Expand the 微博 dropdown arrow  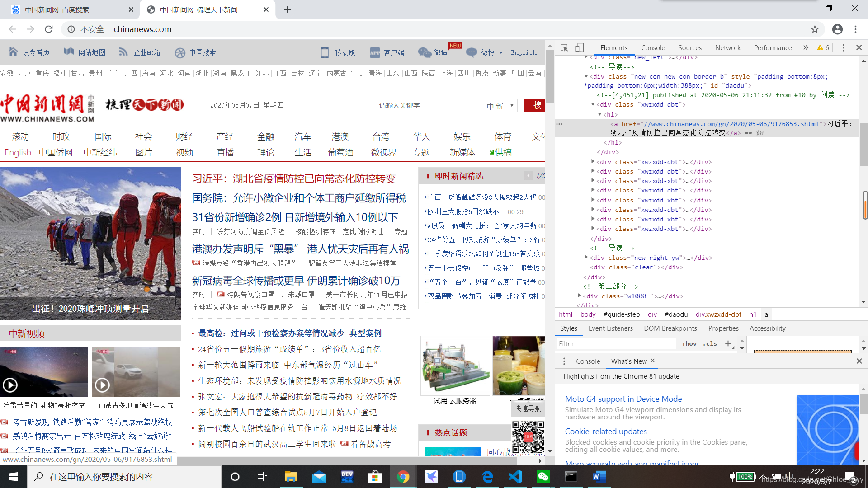501,52
